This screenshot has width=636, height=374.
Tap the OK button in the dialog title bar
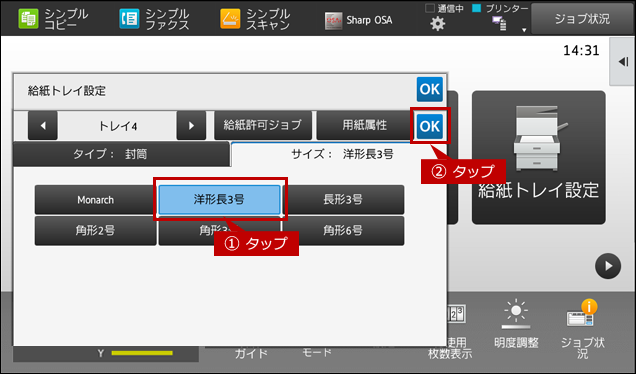click(430, 89)
